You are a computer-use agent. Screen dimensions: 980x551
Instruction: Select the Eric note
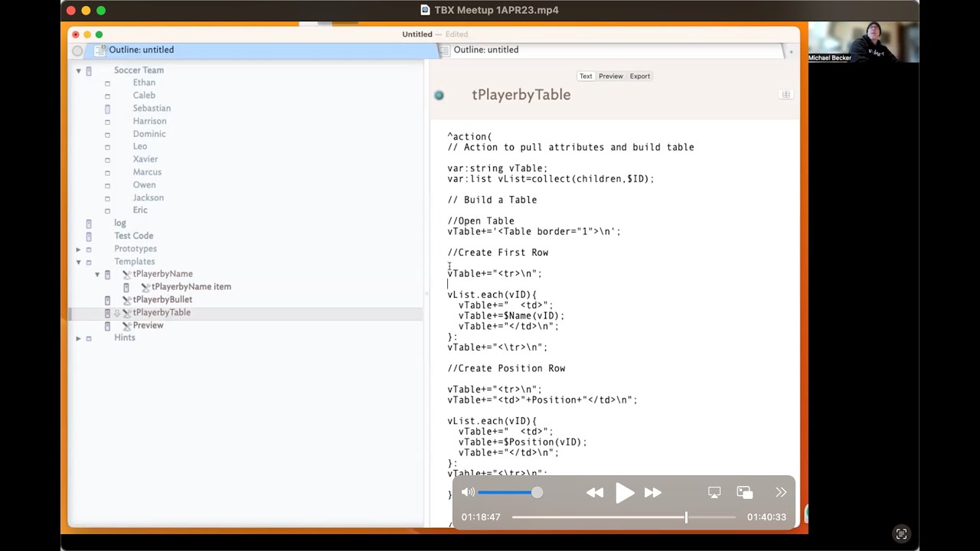(140, 210)
